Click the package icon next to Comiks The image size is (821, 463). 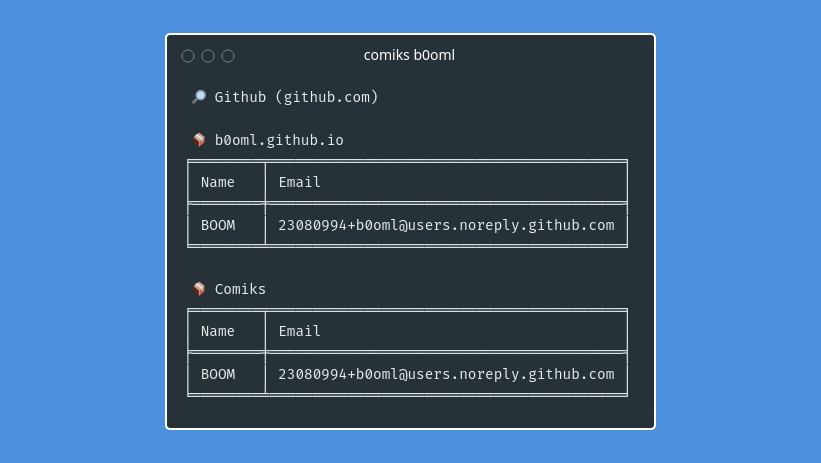199,289
